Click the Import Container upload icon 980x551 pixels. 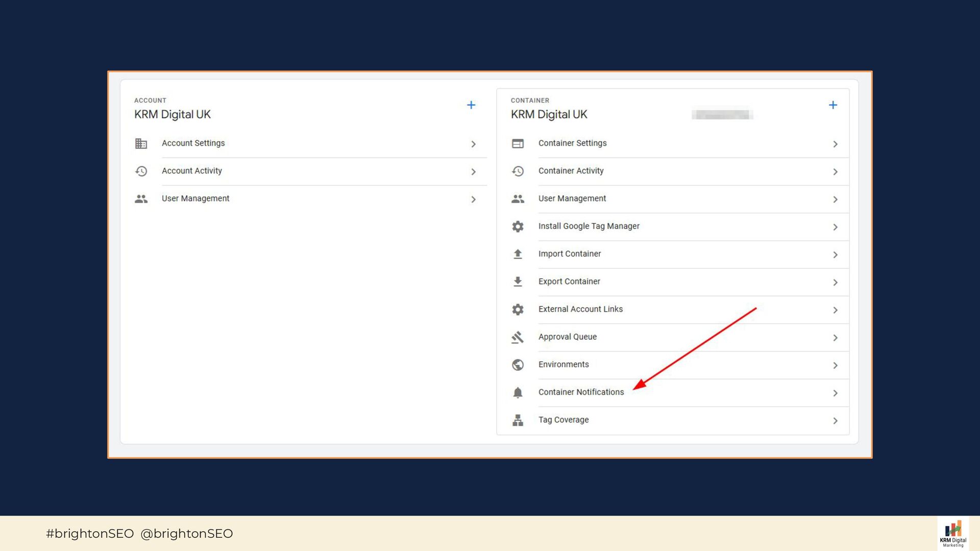[x=518, y=254]
